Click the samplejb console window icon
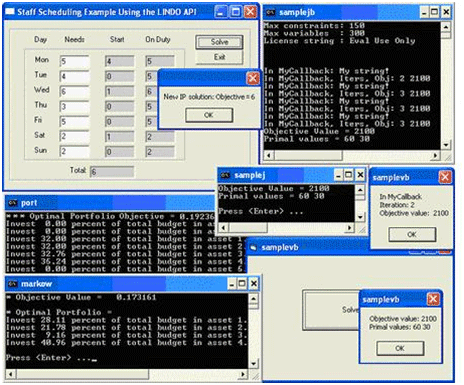The image size is (464, 385). click(x=270, y=13)
